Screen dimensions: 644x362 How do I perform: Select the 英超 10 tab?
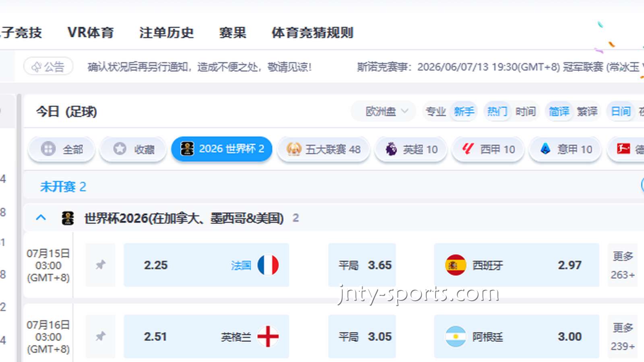coord(411,149)
